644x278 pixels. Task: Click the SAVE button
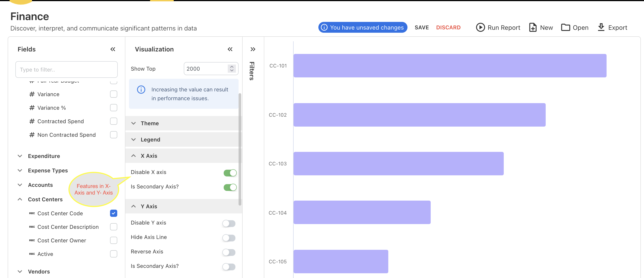(421, 28)
